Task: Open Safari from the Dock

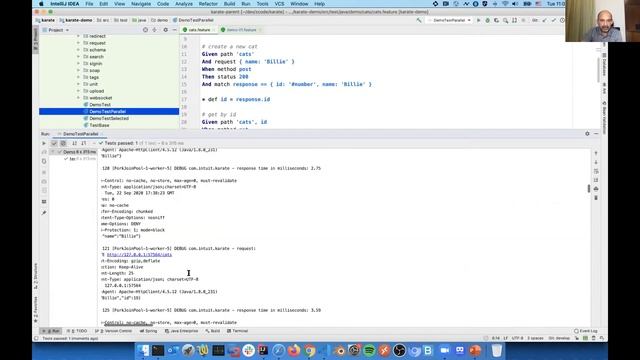Action: pos(278,350)
